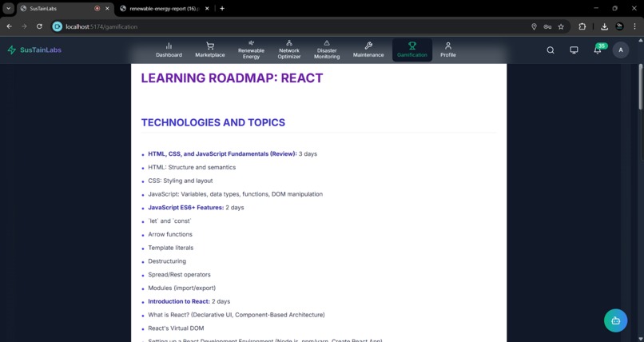Open the password manager key icon
The image size is (644, 342).
(x=547, y=26)
